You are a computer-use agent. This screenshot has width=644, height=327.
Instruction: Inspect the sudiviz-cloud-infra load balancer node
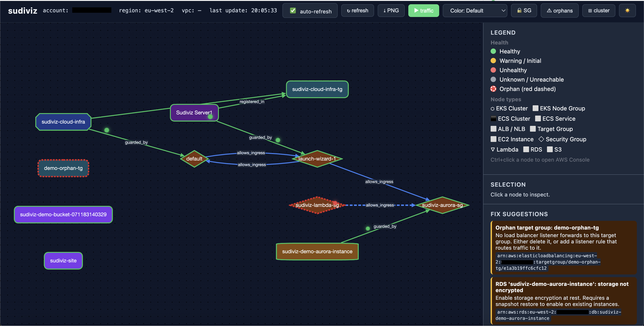pyautogui.click(x=63, y=122)
